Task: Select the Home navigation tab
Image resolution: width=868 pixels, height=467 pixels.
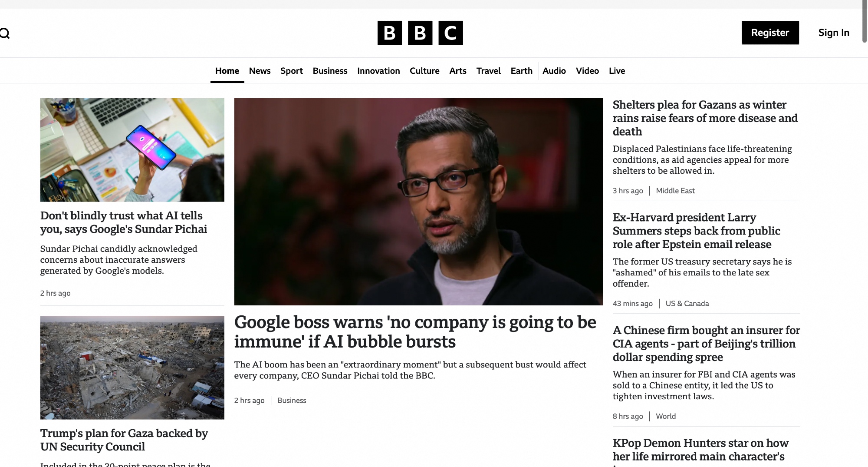Action: (x=227, y=71)
